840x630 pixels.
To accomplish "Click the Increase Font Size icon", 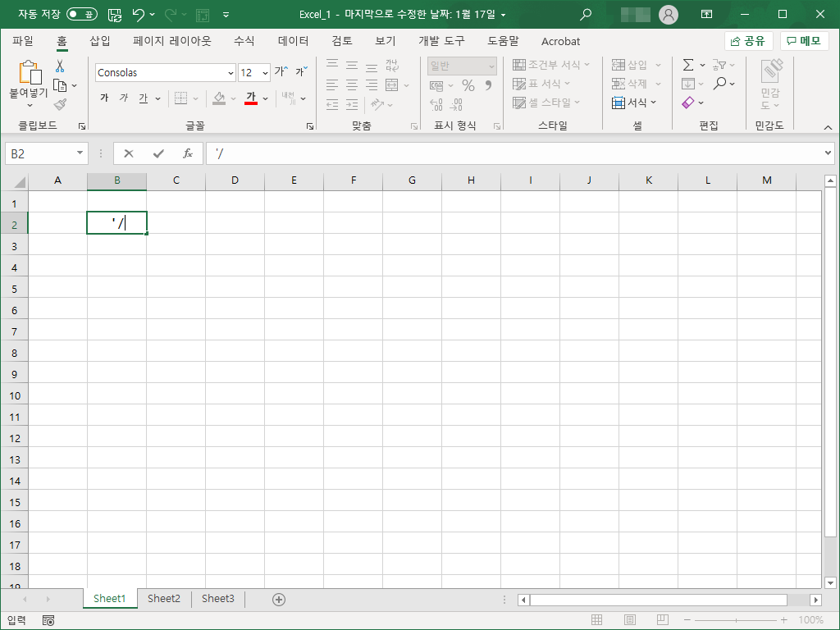I will 281,71.
